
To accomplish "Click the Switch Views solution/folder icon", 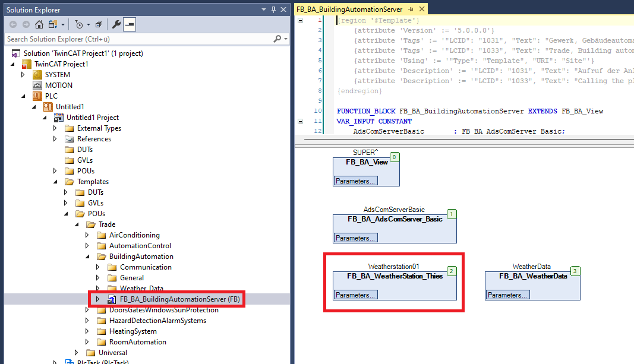I will [53, 24].
